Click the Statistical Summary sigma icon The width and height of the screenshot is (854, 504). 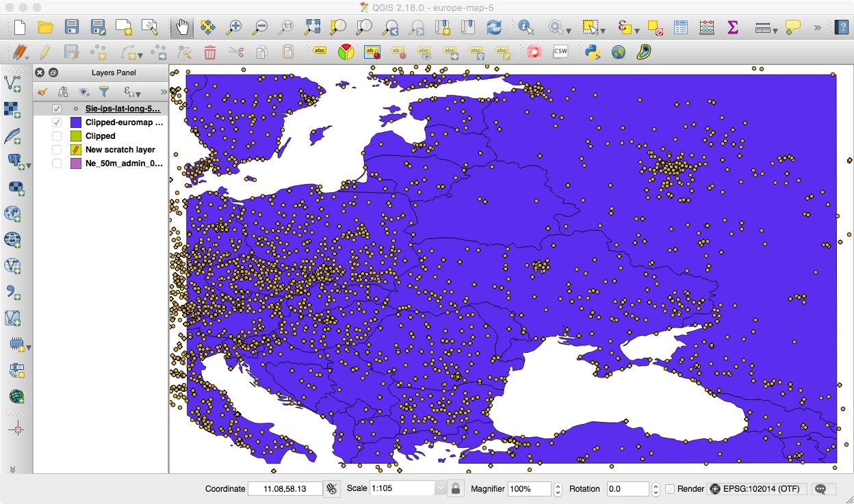coord(732,29)
